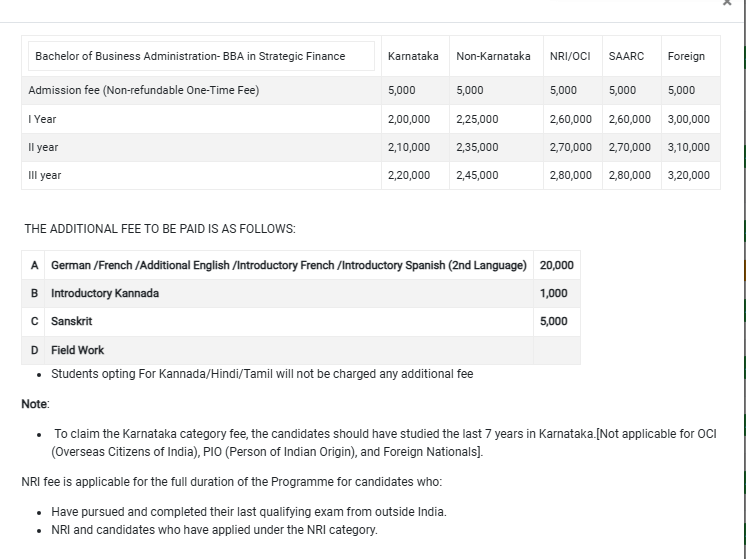Select the I Year row label
Viewport: 746px width, 559px height.
tap(43, 119)
